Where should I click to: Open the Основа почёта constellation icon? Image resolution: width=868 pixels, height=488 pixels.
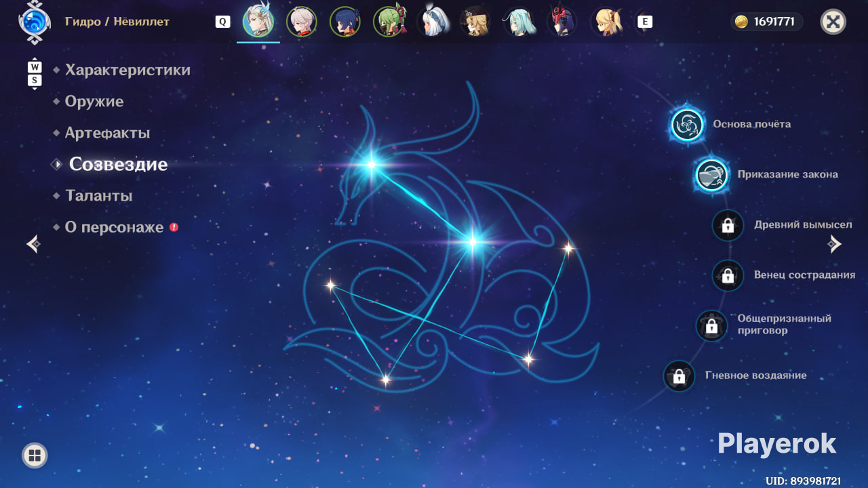(x=688, y=125)
